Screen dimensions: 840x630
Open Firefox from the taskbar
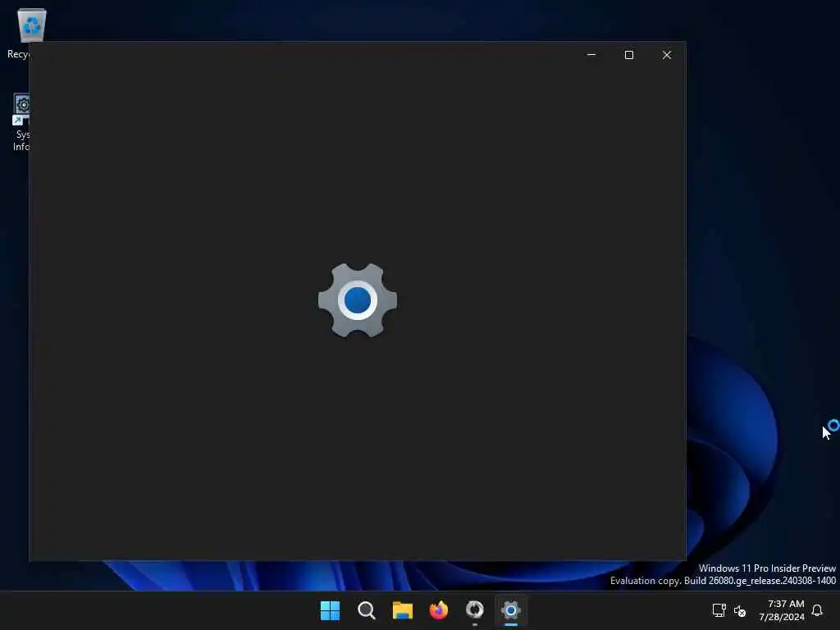pyautogui.click(x=439, y=610)
